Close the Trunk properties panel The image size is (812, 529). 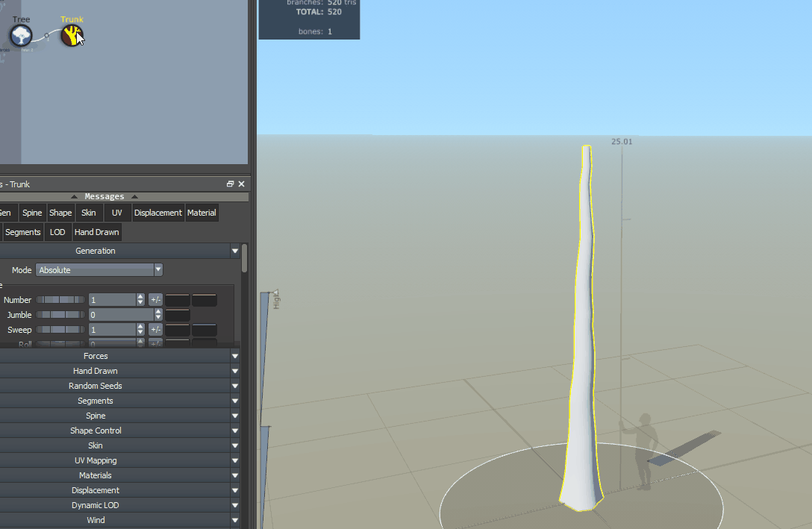pyautogui.click(x=241, y=184)
